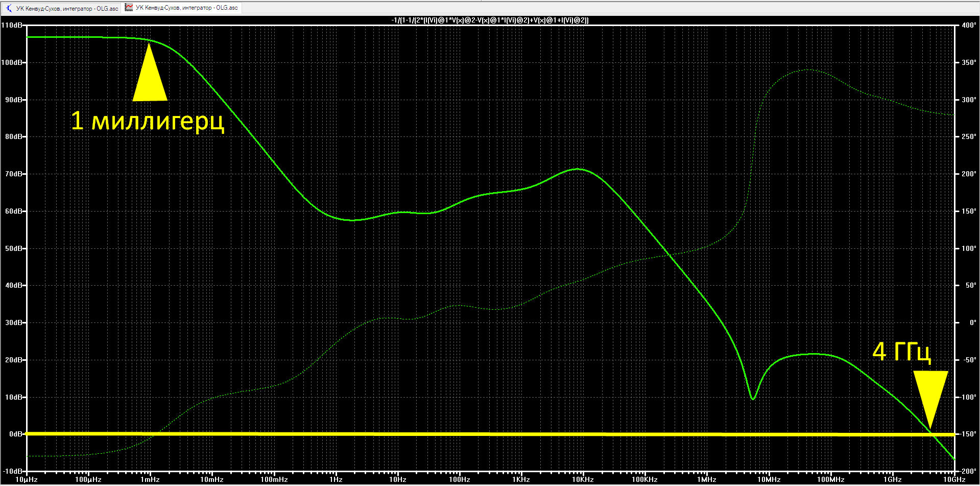Click the waveform plot icon on second tab

coord(129,8)
